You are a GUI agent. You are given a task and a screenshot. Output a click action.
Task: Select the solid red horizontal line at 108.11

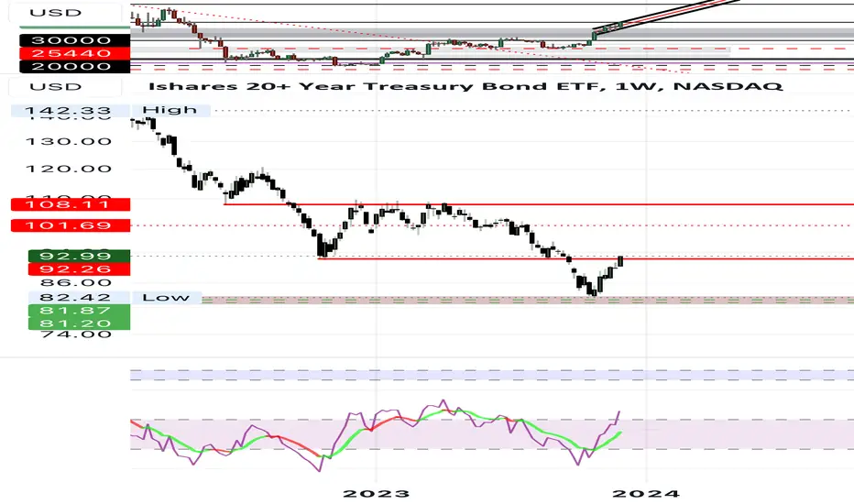click(539, 204)
